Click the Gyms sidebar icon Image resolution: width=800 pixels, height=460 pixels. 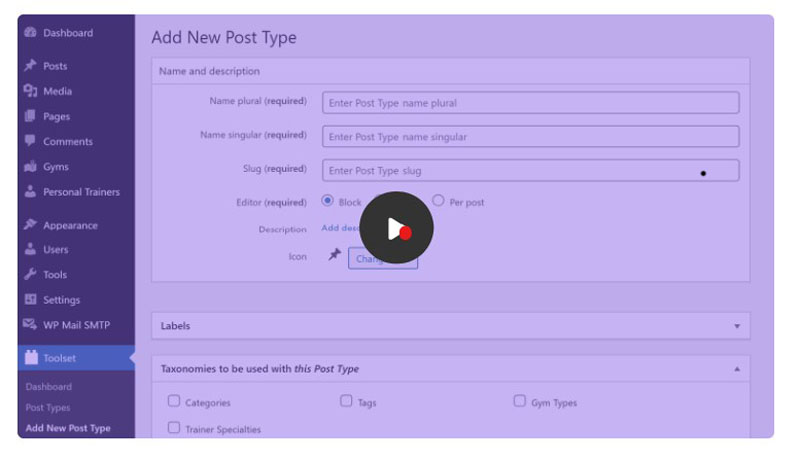tap(31, 166)
